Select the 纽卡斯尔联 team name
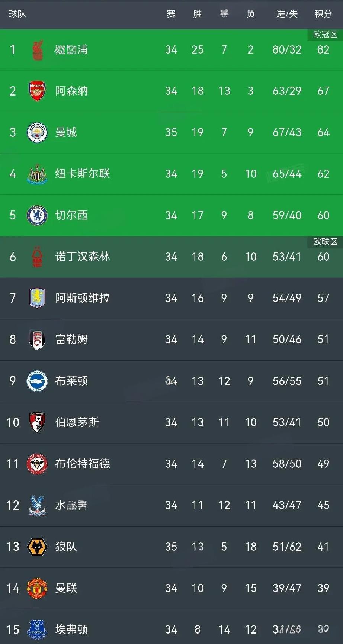Screen dimensions: 343x644 coord(83,174)
